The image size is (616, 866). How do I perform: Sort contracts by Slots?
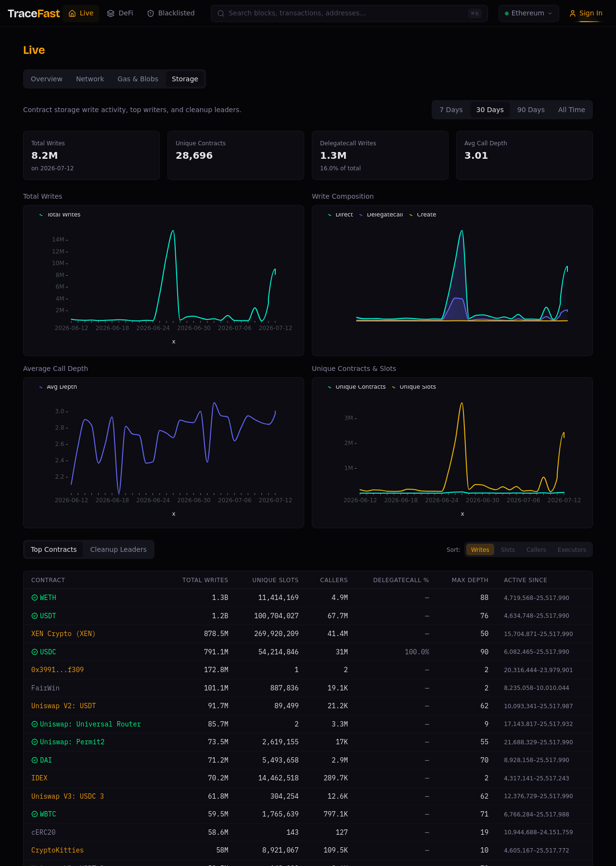tap(508, 549)
